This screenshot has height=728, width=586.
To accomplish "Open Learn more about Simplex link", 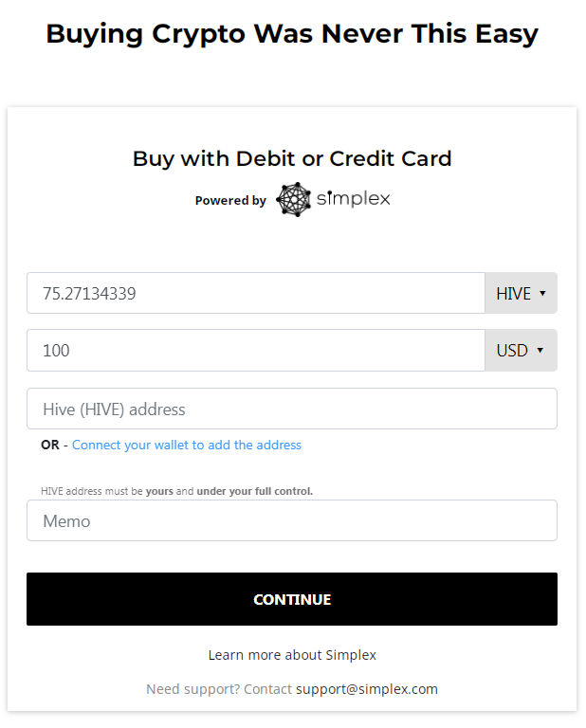I will pos(292,655).
